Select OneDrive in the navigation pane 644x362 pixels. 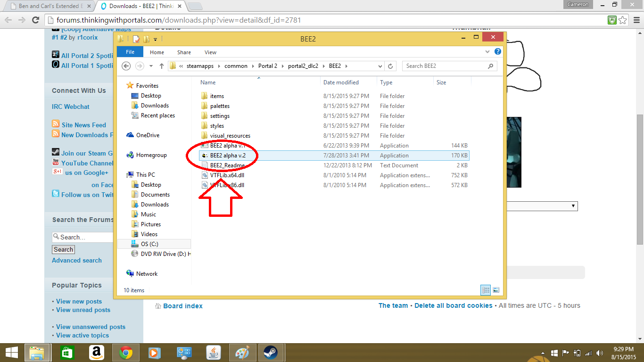[148, 135]
